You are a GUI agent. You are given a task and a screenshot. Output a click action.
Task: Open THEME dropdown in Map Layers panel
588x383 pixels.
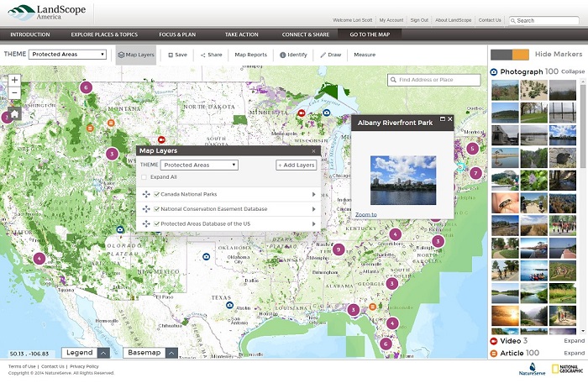tap(199, 165)
